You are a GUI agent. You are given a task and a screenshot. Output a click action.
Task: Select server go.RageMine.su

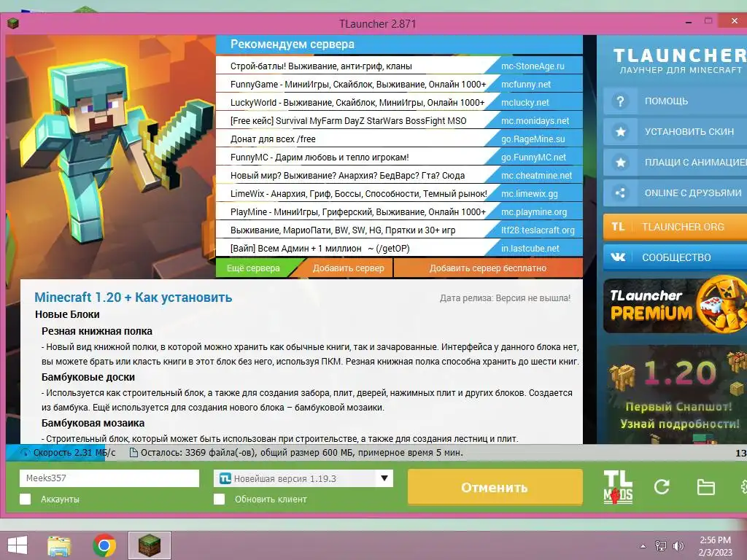point(533,139)
